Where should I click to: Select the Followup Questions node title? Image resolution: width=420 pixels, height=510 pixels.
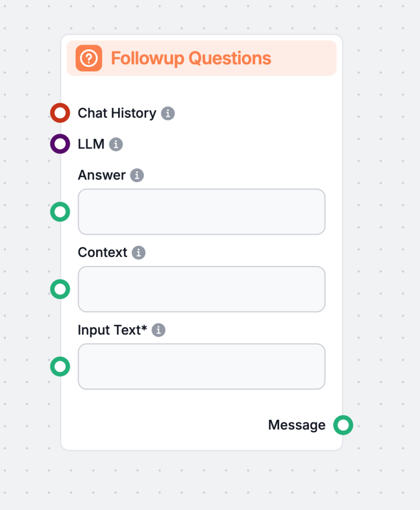point(191,58)
